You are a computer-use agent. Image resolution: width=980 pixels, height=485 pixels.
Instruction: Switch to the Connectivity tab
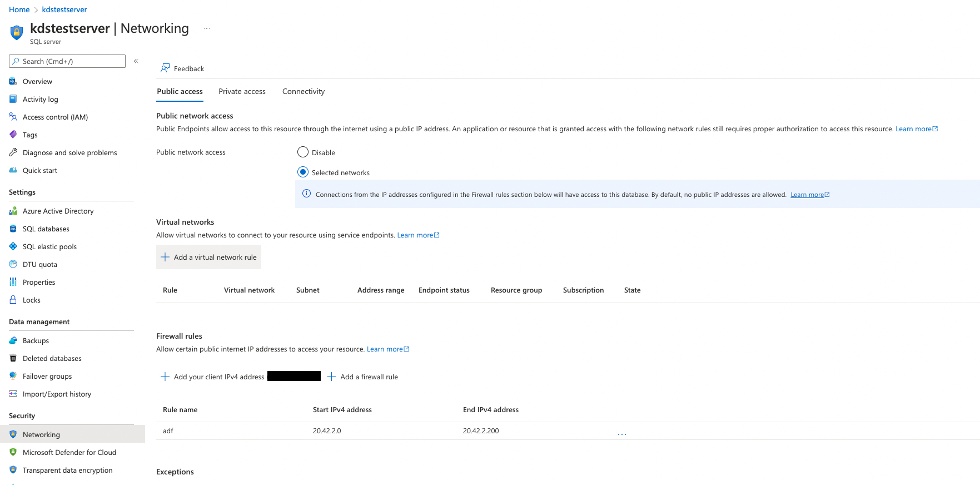304,92
